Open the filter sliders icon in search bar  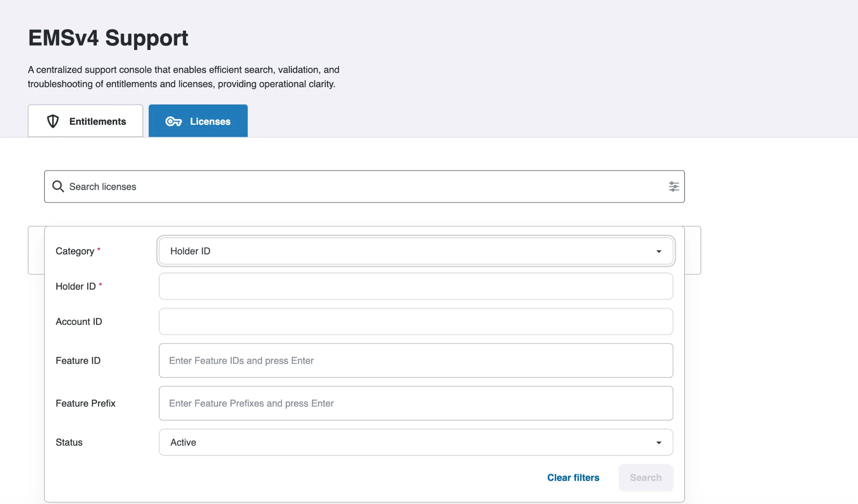coord(674,187)
